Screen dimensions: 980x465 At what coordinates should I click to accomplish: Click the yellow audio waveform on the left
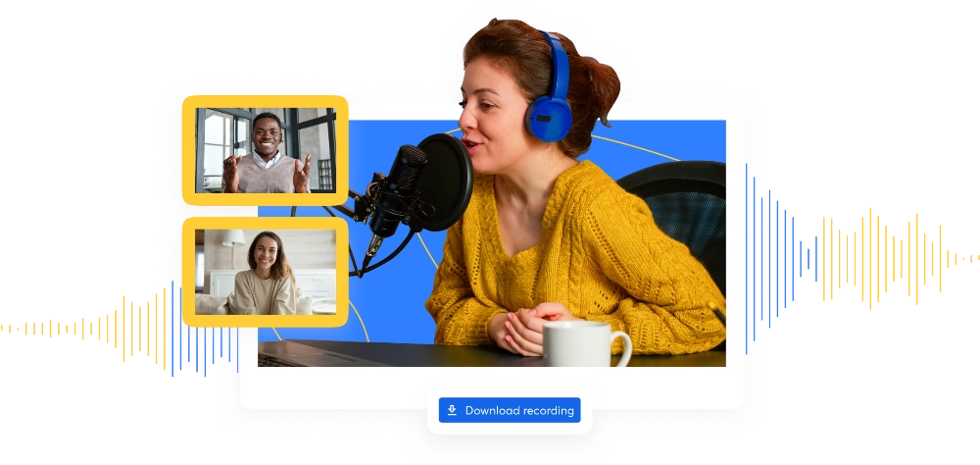tap(118, 329)
